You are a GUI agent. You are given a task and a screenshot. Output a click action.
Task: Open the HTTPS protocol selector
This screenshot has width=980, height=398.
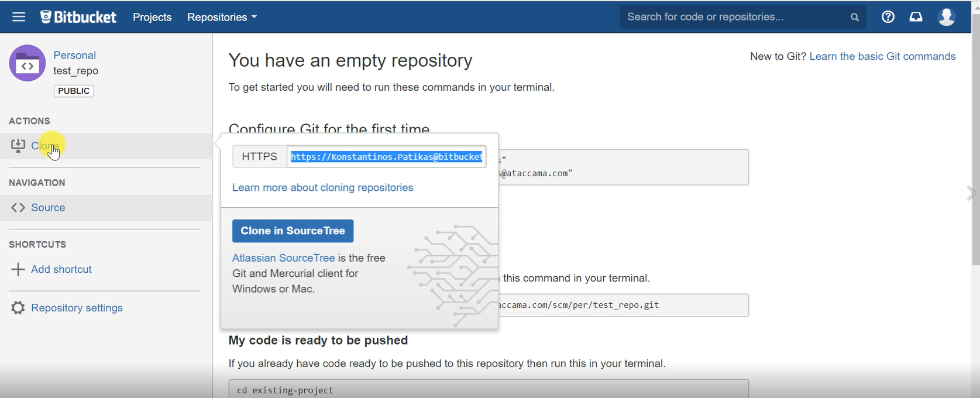click(259, 157)
